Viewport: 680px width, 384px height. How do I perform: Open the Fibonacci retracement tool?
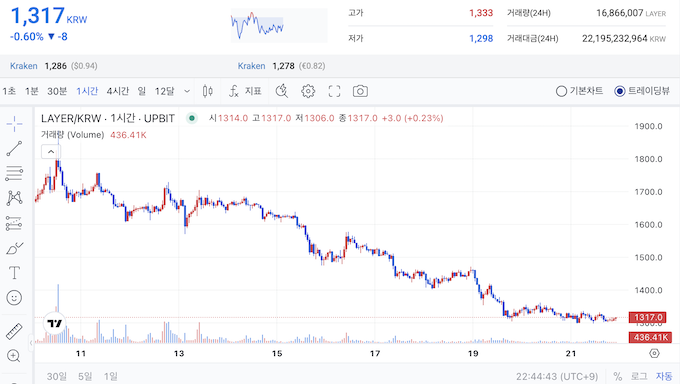click(14, 174)
